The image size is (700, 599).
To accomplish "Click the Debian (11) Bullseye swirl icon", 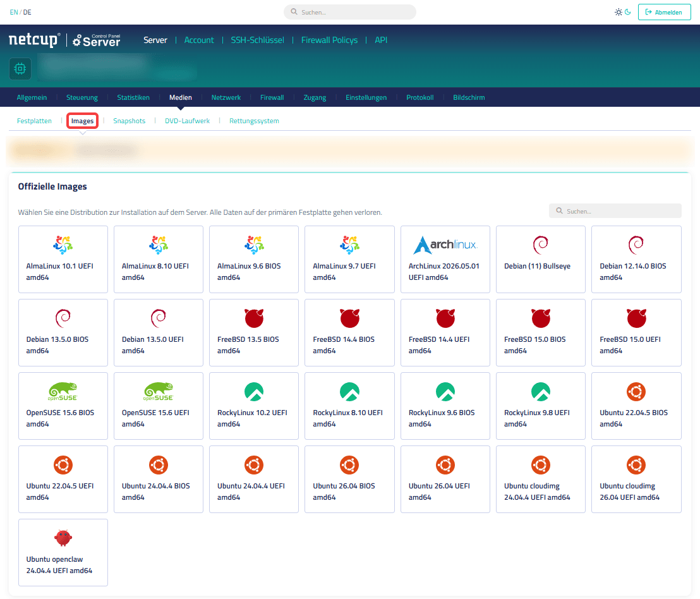I will pos(541,245).
